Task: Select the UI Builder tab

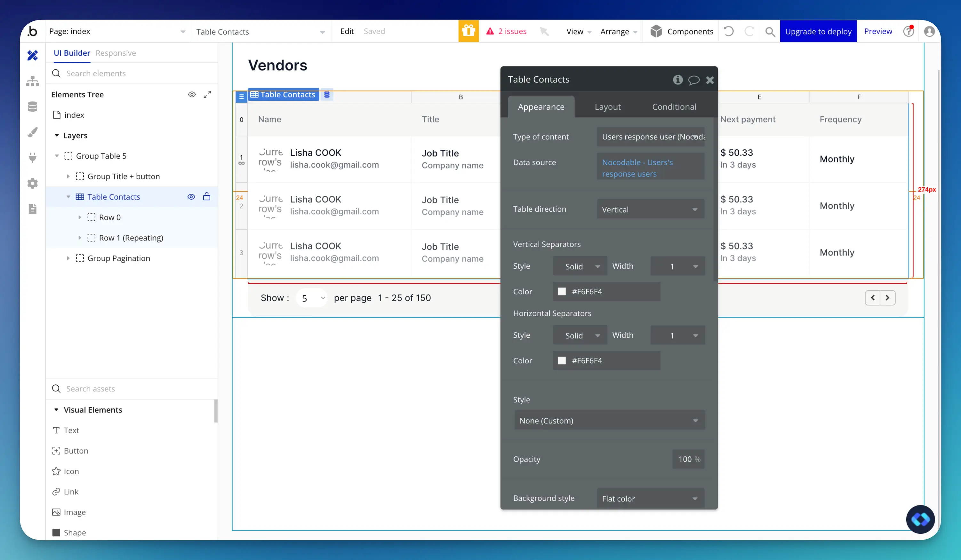Action: click(72, 53)
